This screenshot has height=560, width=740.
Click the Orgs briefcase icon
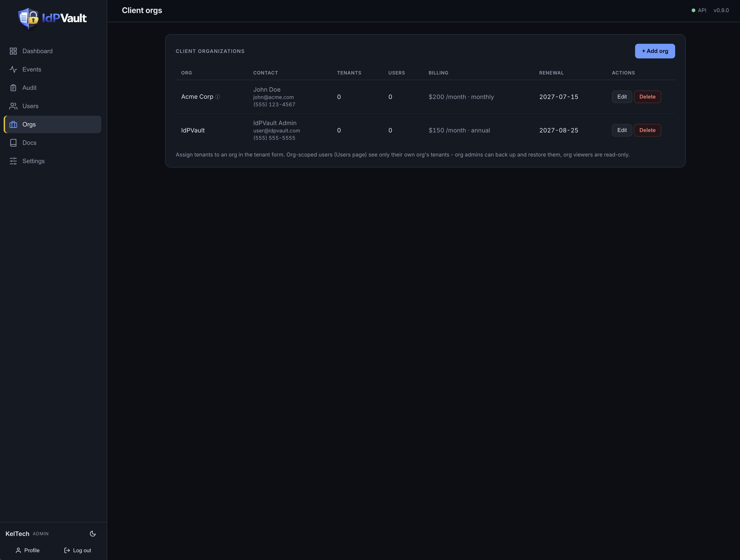click(13, 124)
